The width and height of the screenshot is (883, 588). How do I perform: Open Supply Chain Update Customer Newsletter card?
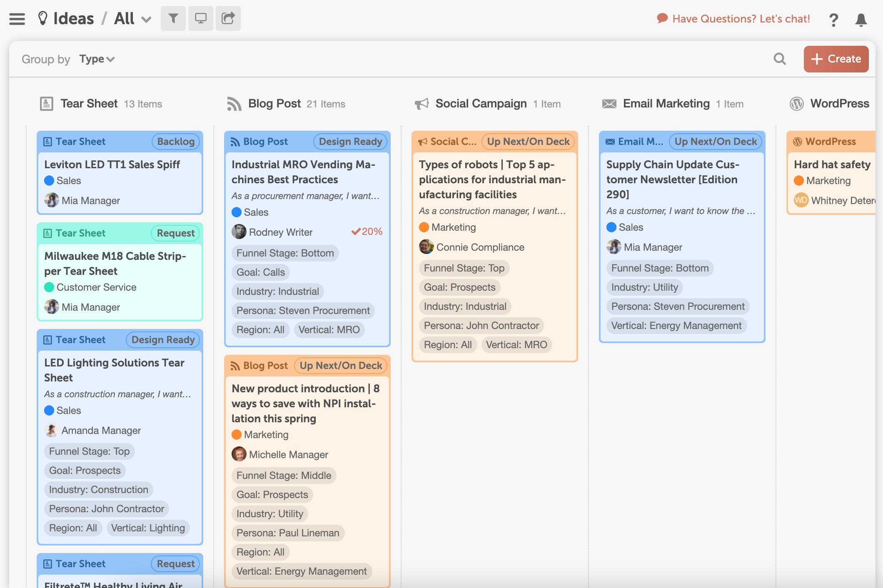click(673, 179)
